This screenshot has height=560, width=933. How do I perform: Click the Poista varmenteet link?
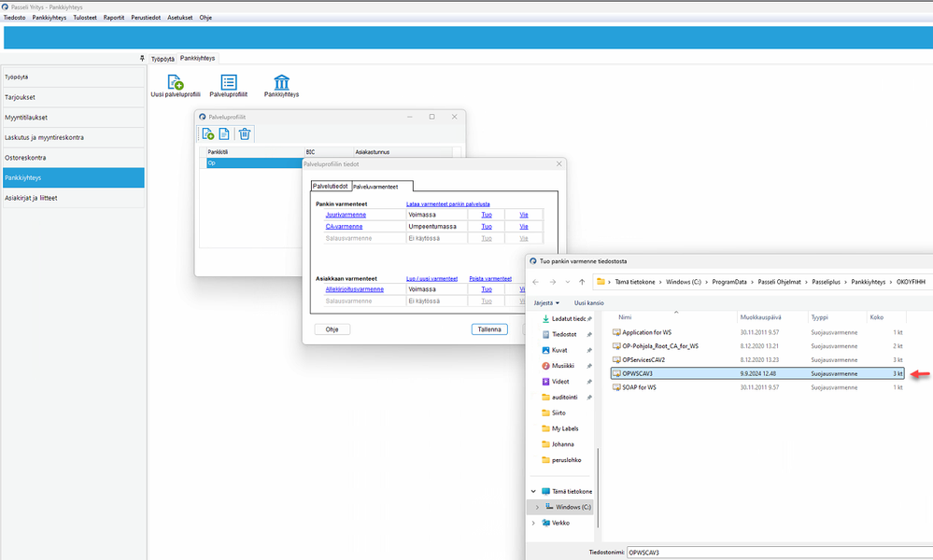click(490, 279)
